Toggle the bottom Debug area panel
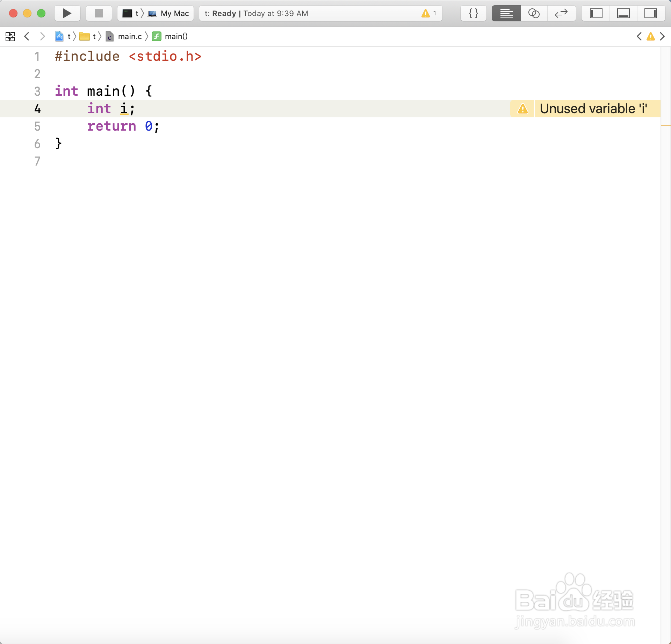Screen dimensions: 671x644 pyautogui.click(x=623, y=13)
